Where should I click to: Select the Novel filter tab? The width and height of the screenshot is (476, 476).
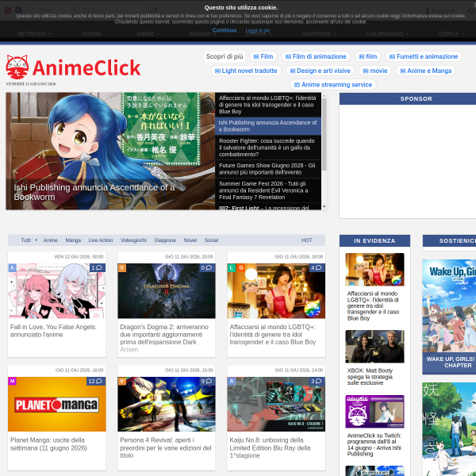click(190, 240)
